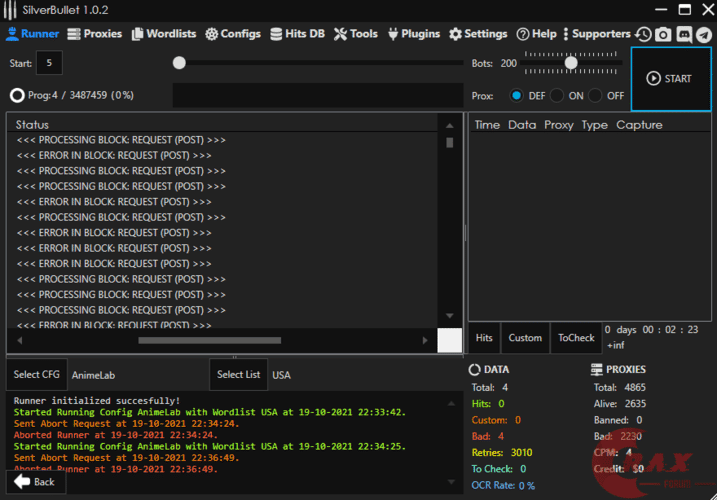Switch to the Proxies tab

pos(95,34)
